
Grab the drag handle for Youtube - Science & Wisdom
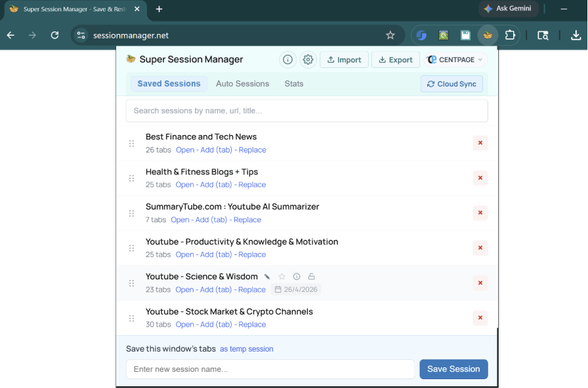[132, 283]
